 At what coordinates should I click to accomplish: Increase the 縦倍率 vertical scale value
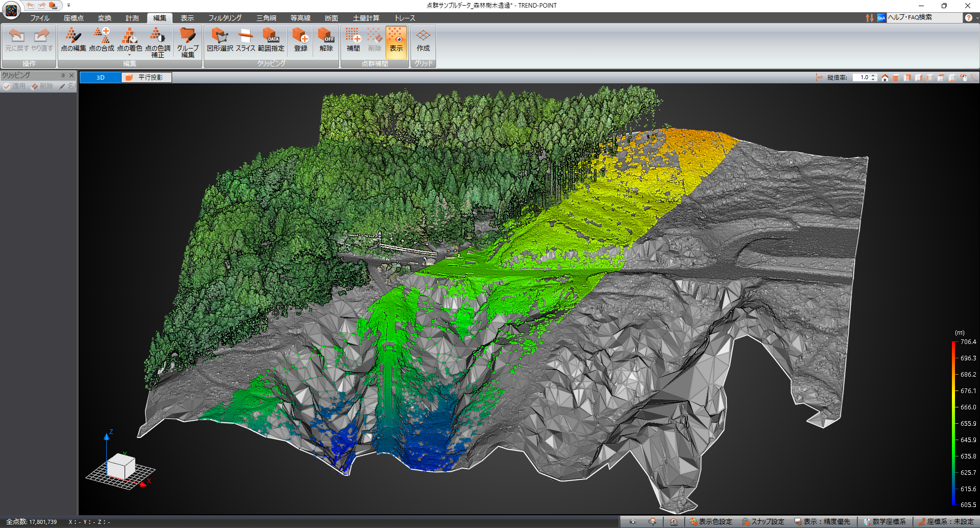pyautogui.click(x=874, y=76)
